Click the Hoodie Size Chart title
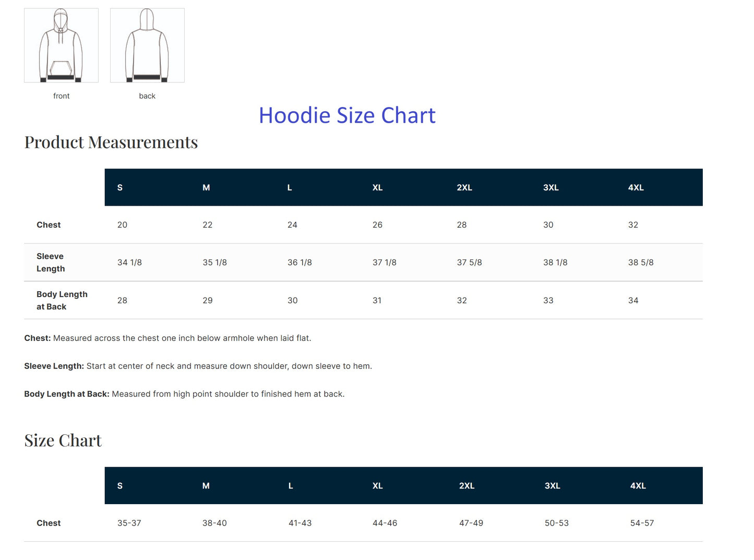The width and height of the screenshot is (754, 560). 347,115
